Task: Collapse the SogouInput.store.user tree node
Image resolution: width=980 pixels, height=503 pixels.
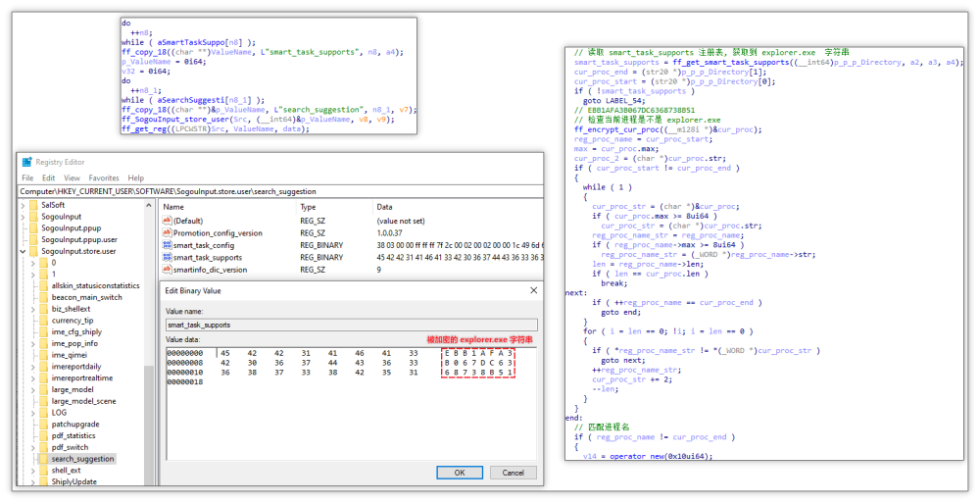Action: click(24, 251)
